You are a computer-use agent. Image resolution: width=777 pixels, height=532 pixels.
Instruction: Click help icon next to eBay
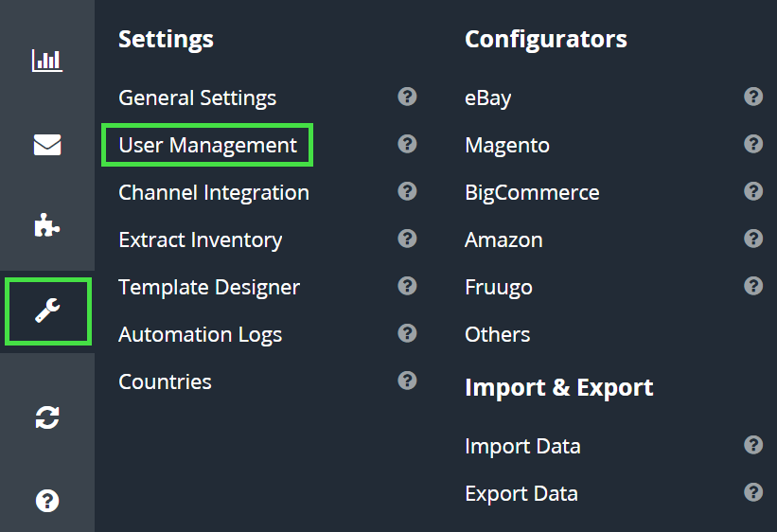[x=753, y=97]
